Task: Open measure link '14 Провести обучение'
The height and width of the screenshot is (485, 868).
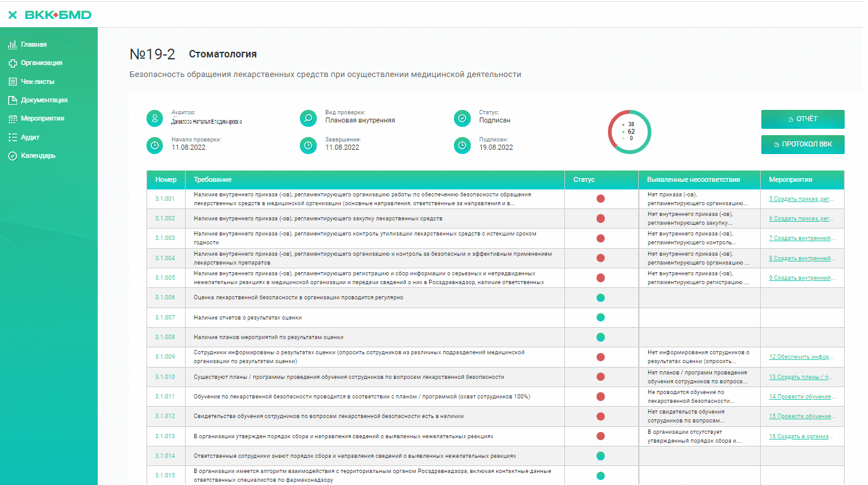Action: (x=802, y=397)
